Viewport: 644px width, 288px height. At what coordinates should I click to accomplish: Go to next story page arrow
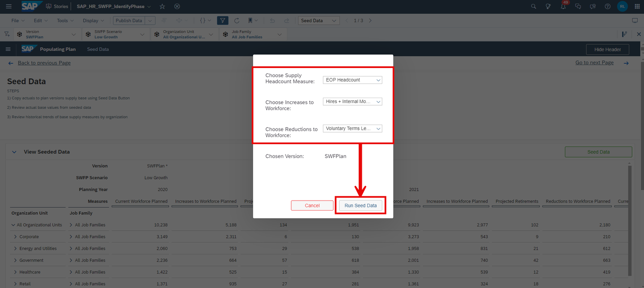[370, 21]
